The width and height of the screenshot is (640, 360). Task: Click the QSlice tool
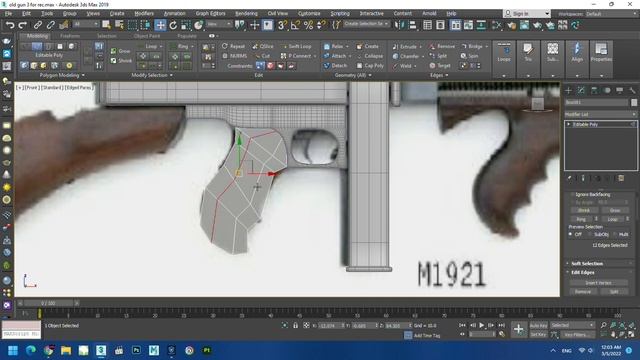(x=263, y=47)
